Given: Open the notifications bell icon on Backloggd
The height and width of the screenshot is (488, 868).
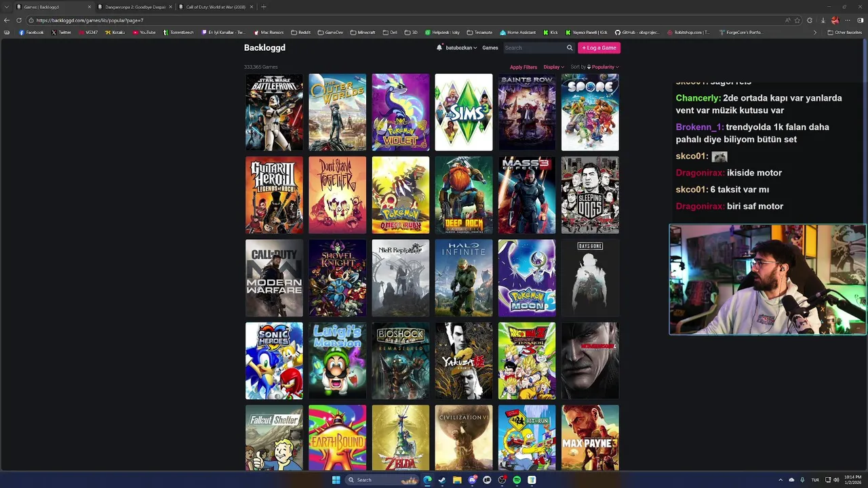Looking at the screenshot, I should (x=439, y=47).
